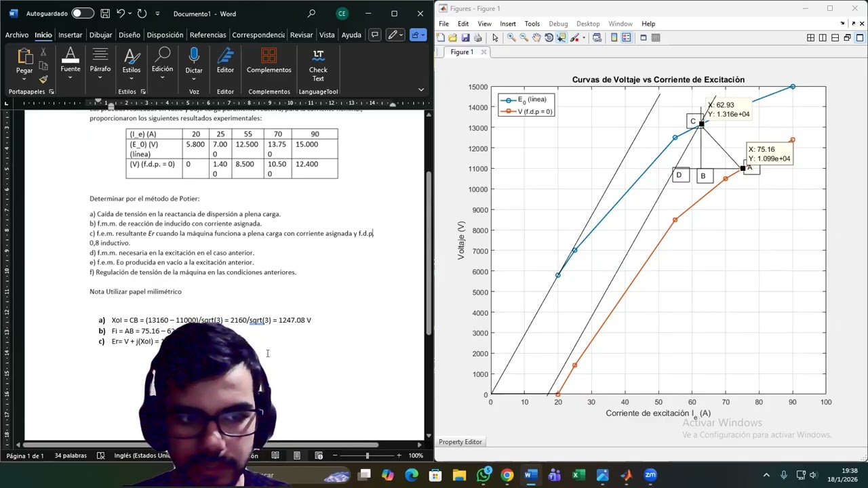Open the Edit menu in Figures window
The height and width of the screenshot is (488, 868).
tap(463, 24)
